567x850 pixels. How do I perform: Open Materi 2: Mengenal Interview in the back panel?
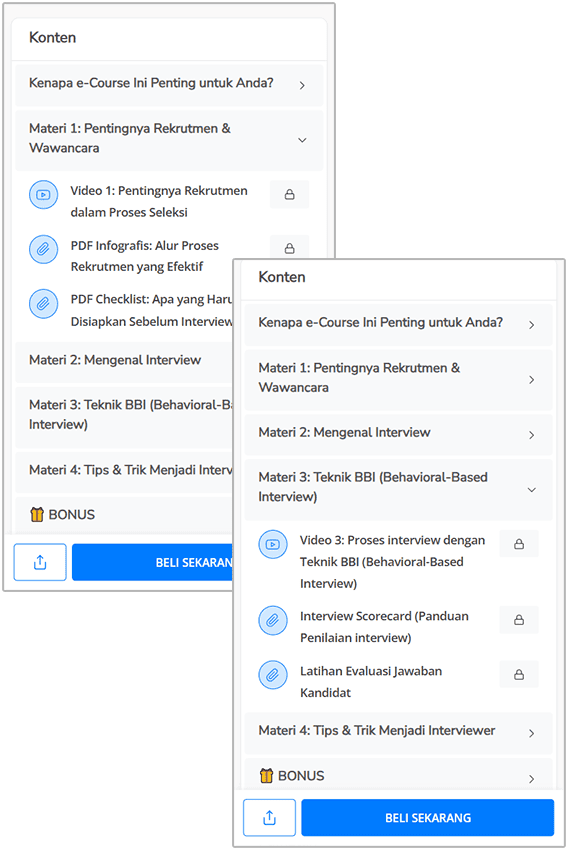124,362
